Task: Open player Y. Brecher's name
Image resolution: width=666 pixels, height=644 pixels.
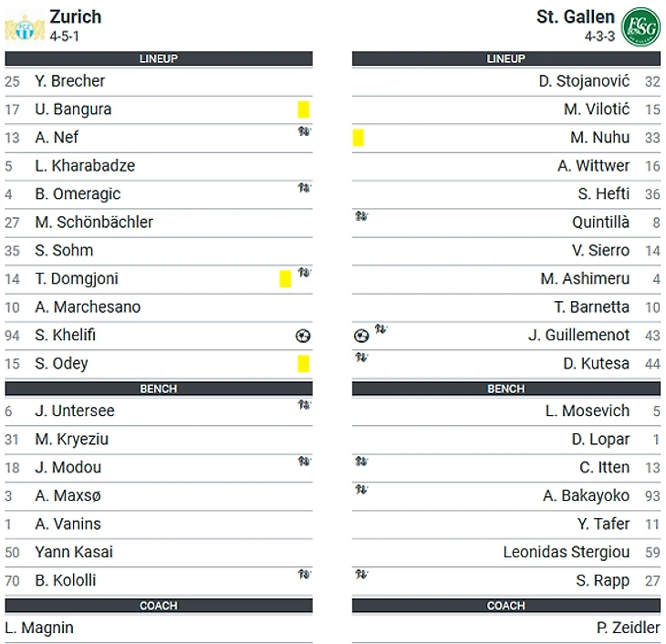Action: 69,81
